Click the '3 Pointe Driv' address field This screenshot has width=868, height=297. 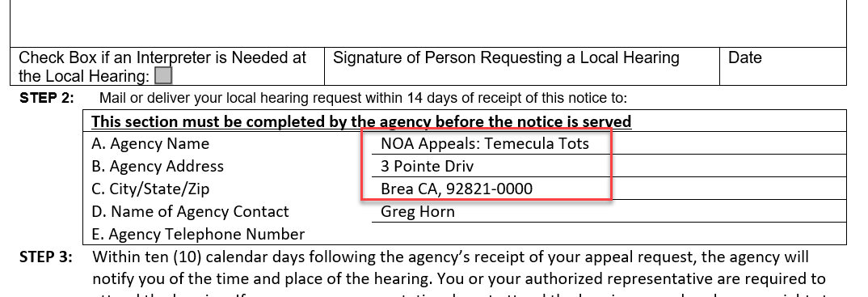click(609, 166)
